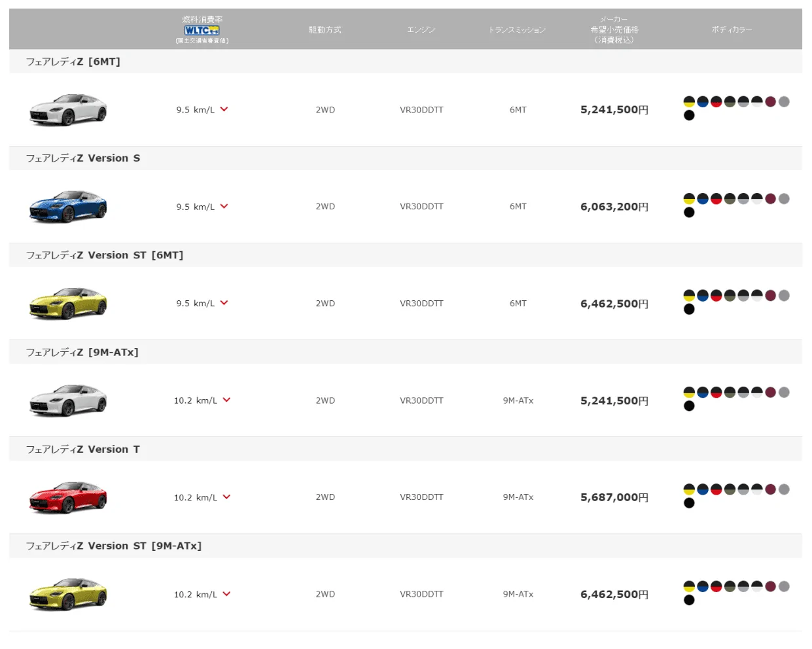Pick burgundy color for フェアレディZ [6MT]
Screen dimensions: 812x649
coord(771,101)
